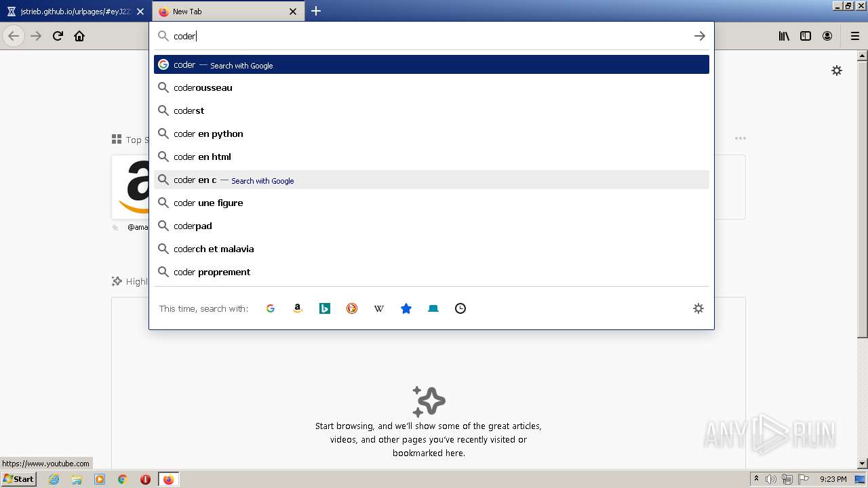Screen dimensions: 868x488
Task: Open Top Sites section options menu
Action: (x=741, y=138)
